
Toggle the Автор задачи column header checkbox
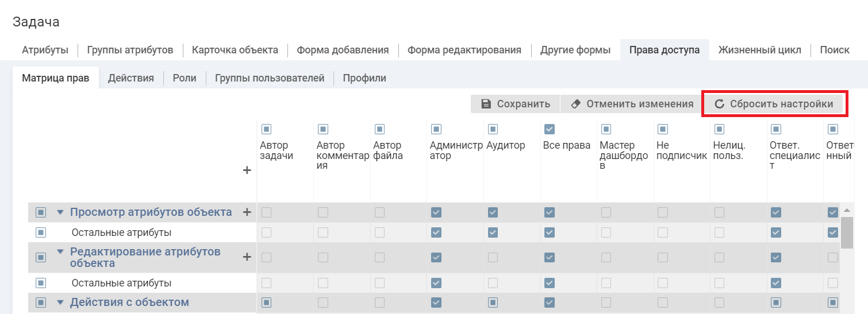[x=266, y=129]
